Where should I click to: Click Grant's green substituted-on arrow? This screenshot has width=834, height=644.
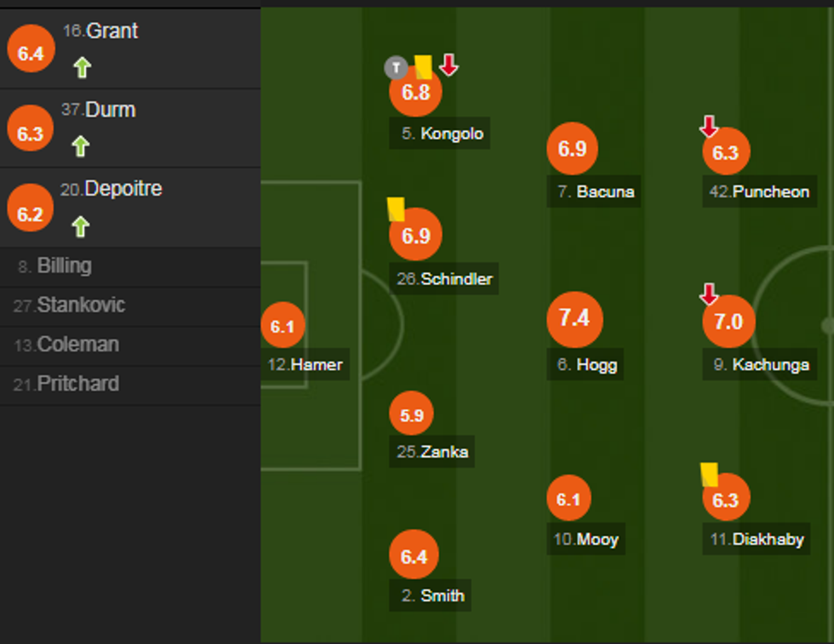pos(81,67)
